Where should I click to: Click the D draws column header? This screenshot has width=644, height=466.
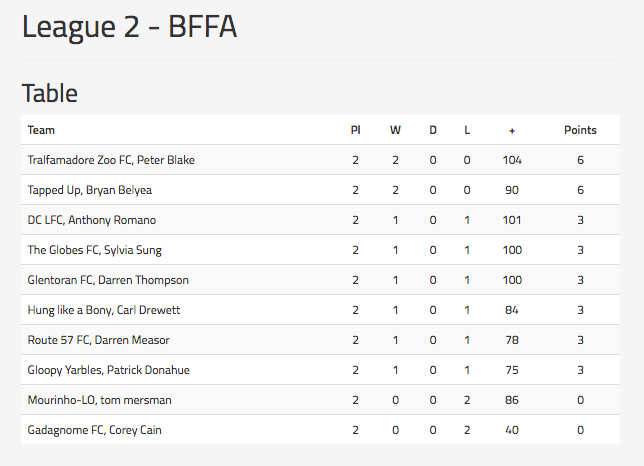point(433,130)
